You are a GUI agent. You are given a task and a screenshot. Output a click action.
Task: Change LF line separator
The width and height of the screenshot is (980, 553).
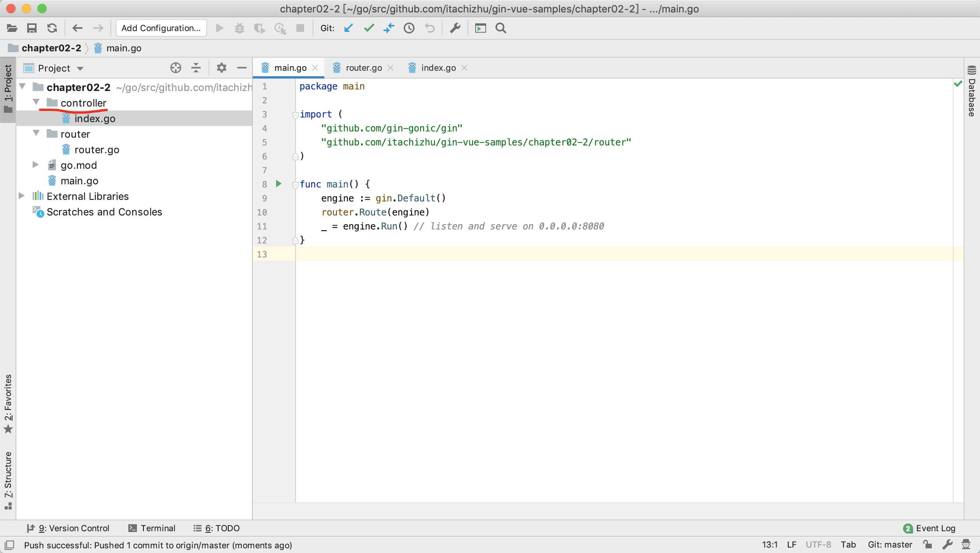click(792, 545)
